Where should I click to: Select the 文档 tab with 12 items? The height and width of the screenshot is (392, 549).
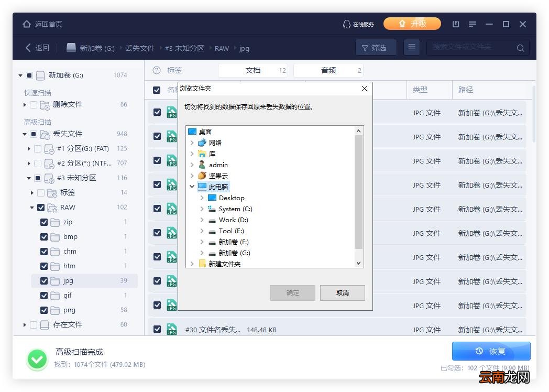click(253, 70)
